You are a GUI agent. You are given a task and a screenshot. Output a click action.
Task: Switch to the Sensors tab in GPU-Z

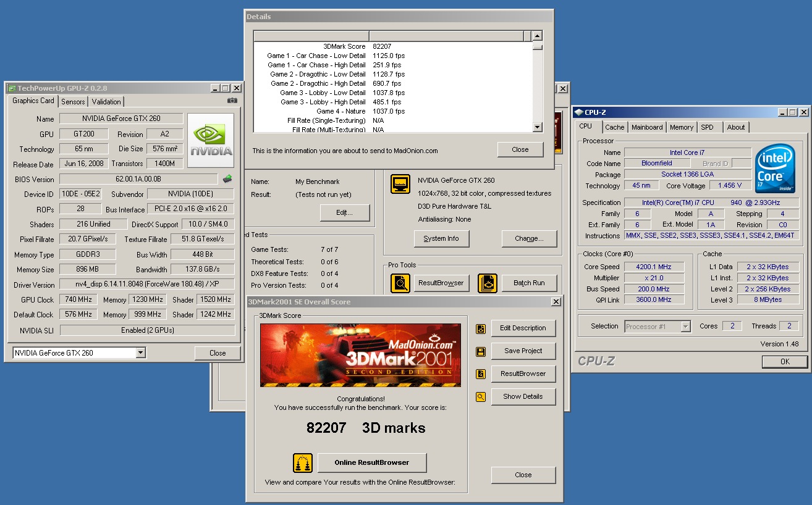click(74, 102)
